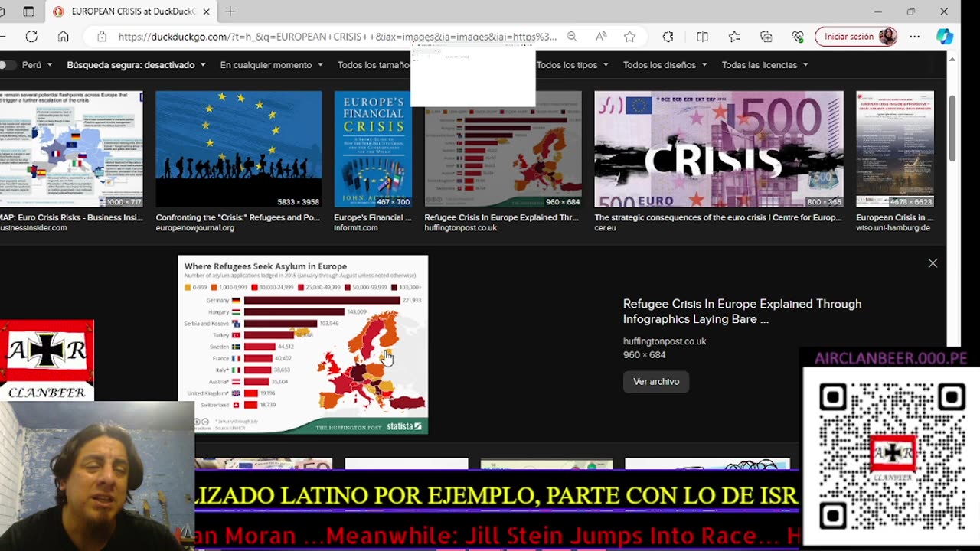The height and width of the screenshot is (551, 980).
Task: Close the EUROPEAN CRISIS tab
Action: tap(207, 11)
